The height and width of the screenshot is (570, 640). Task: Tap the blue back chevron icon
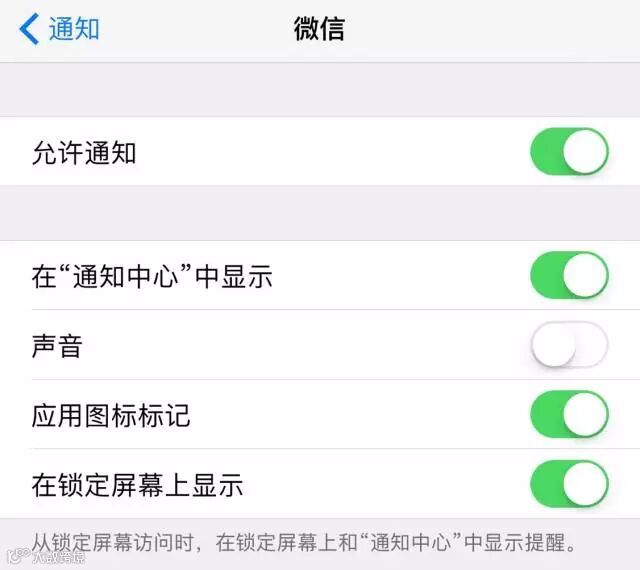click(29, 29)
